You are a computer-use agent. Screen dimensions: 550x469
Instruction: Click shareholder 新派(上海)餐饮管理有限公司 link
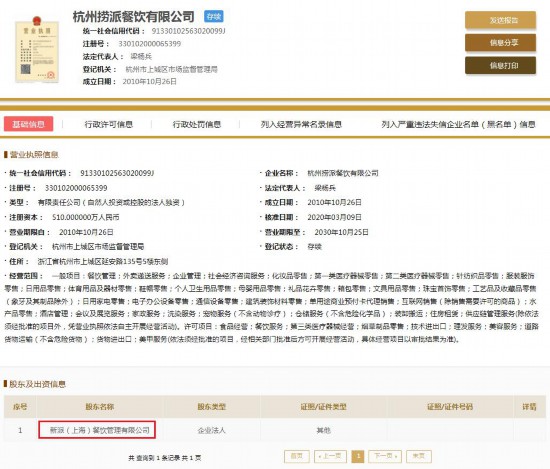click(100, 430)
